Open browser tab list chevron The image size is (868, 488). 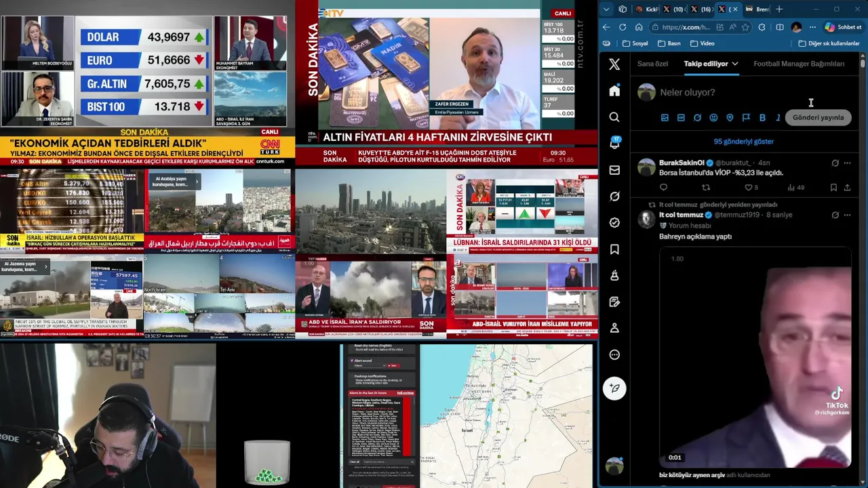coord(606,9)
